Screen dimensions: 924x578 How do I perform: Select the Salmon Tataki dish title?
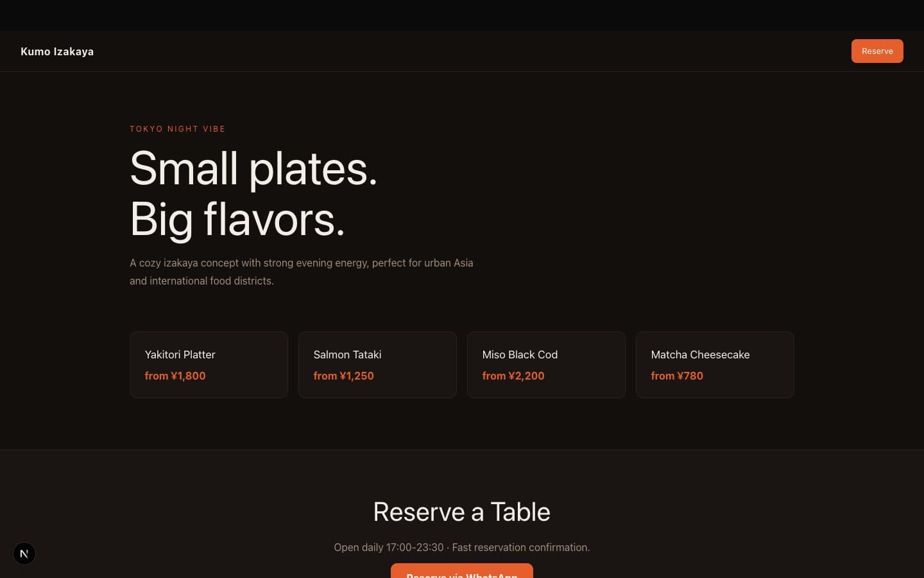point(347,355)
